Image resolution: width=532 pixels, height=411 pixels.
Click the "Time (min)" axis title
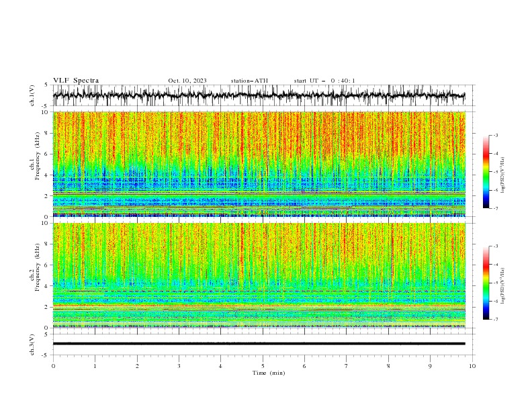[x=269, y=373]
